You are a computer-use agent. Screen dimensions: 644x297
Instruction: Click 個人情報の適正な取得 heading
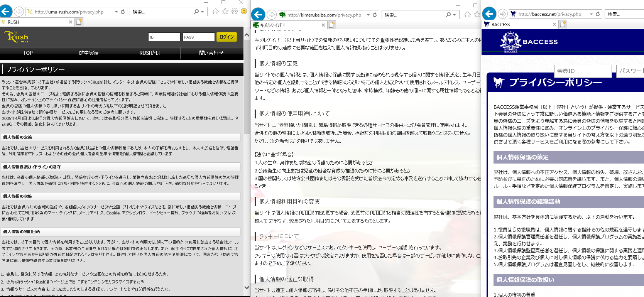pos(287,279)
